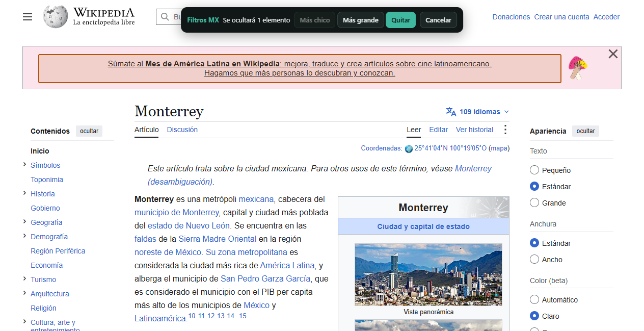Click the Wikipedia globe logo
The height and width of the screenshot is (331, 644).
(56, 17)
